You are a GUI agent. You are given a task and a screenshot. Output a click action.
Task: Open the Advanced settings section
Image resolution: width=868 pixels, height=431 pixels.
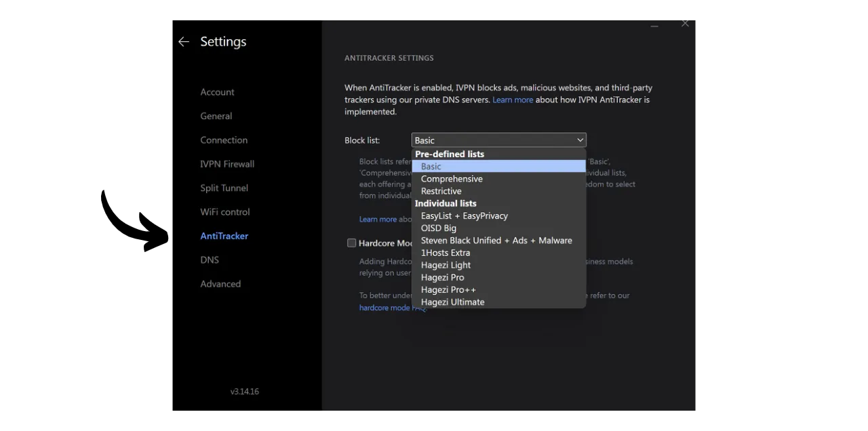pos(220,284)
